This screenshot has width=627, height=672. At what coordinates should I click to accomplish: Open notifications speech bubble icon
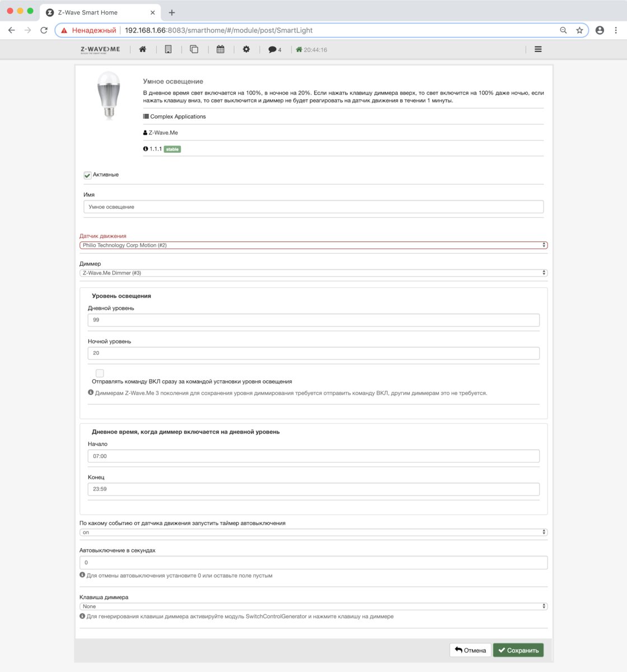[274, 49]
